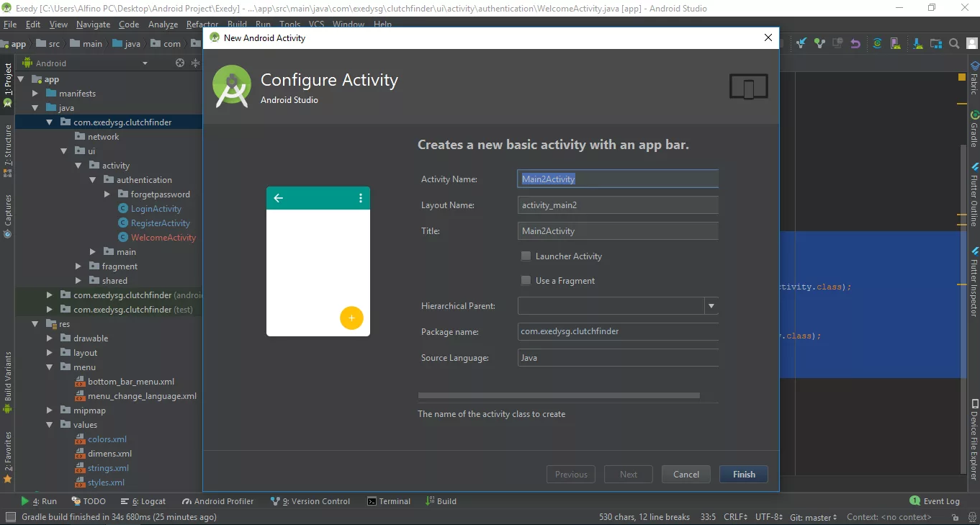Click the VCS commit changes icon

pos(819,43)
